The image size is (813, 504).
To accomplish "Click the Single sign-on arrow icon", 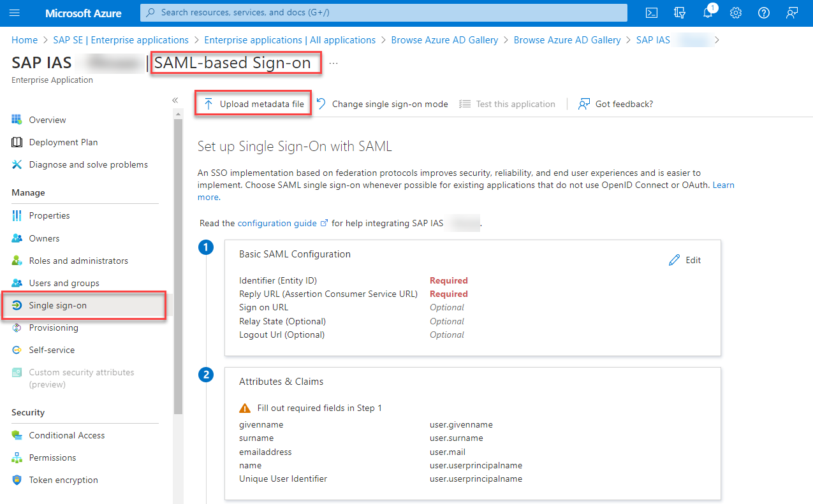I will tap(17, 305).
